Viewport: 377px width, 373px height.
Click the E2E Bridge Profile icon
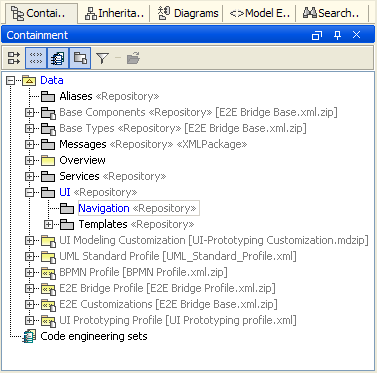point(48,289)
